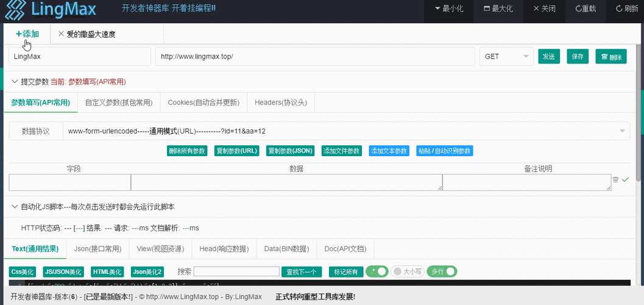
Task: Click the +添加 add tab button
Action: tap(27, 34)
